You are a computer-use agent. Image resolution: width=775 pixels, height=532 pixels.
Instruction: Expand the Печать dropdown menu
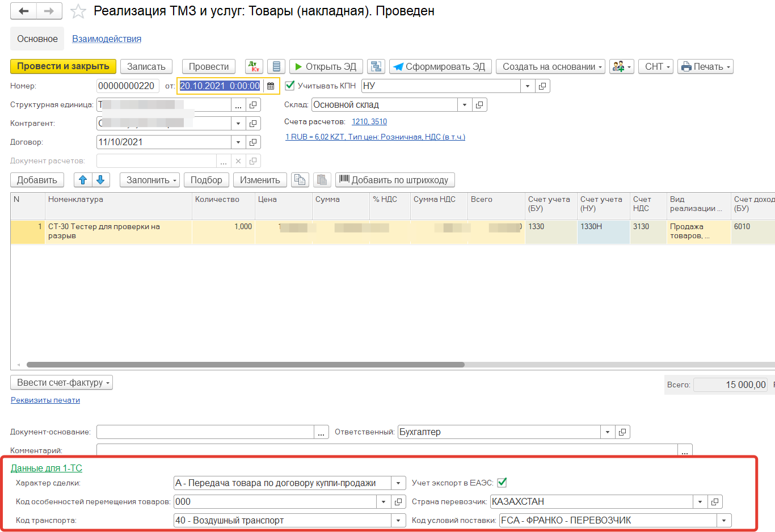pyautogui.click(x=705, y=66)
